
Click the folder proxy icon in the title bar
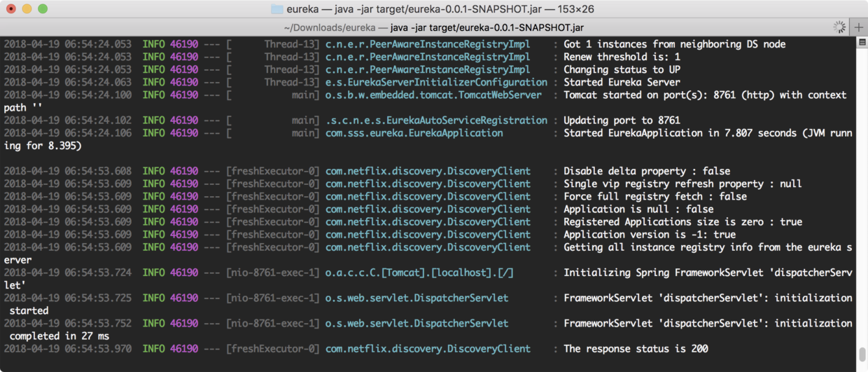pos(276,9)
